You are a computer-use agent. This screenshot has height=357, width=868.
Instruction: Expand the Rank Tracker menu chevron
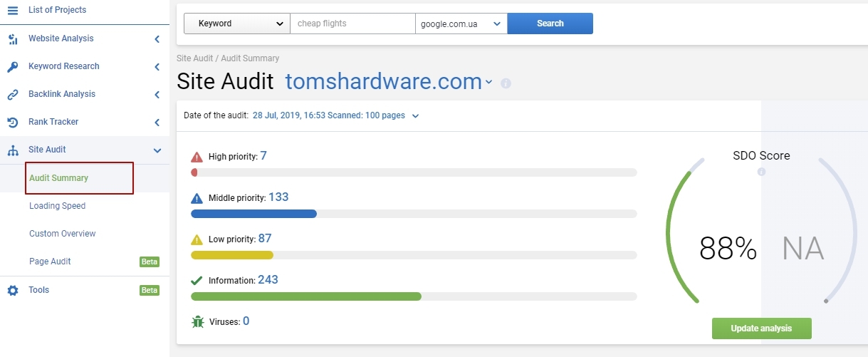point(157,123)
